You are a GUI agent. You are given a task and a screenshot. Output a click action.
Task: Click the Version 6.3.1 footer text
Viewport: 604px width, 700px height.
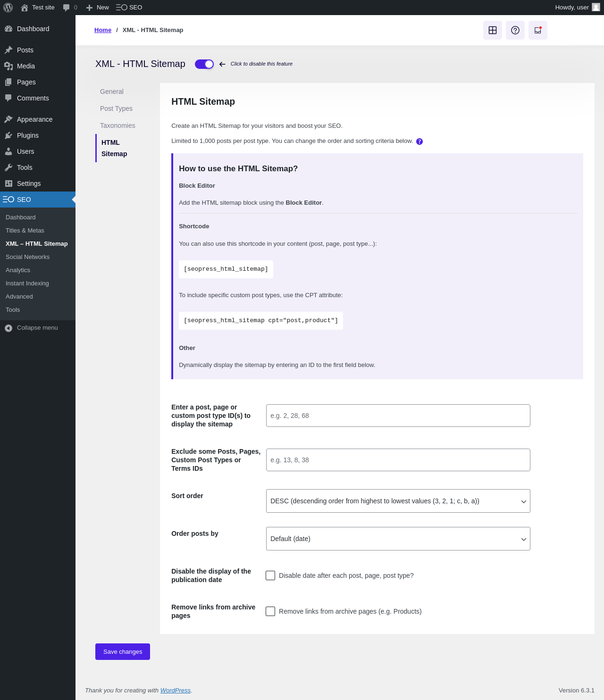[x=577, y=691]
